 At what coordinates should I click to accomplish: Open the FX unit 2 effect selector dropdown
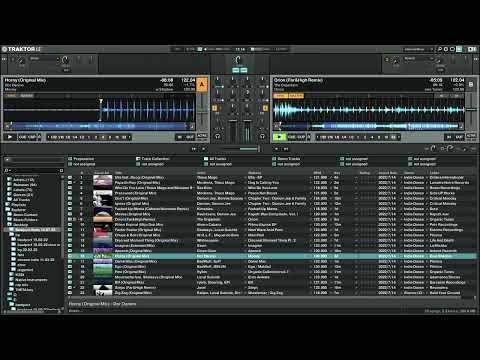(x=418, y=59)
